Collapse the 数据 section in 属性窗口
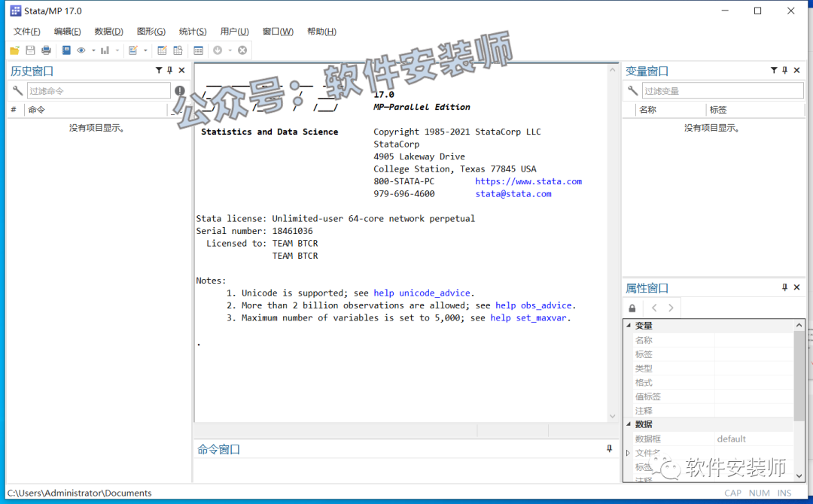Screen dimensions: 813x504 click(629, 424)
